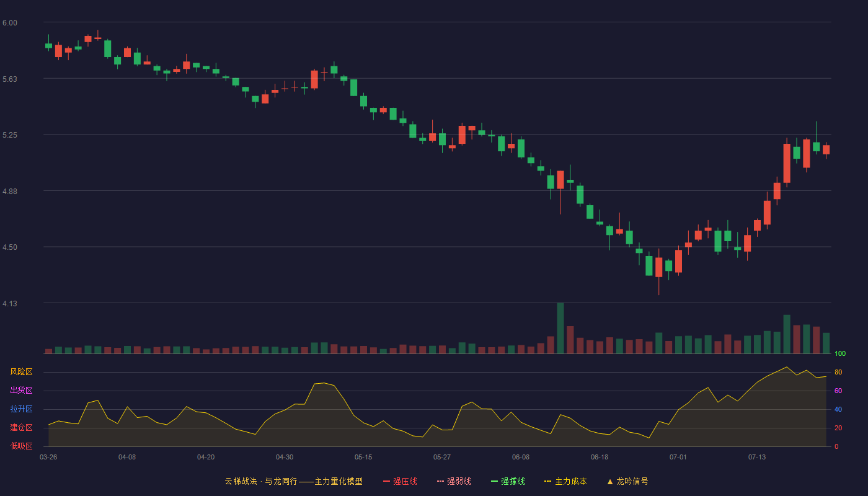This screenshot has height=496, width=868.
Task: Toggle the 强撑线 legend series
Action: (508, 481)
